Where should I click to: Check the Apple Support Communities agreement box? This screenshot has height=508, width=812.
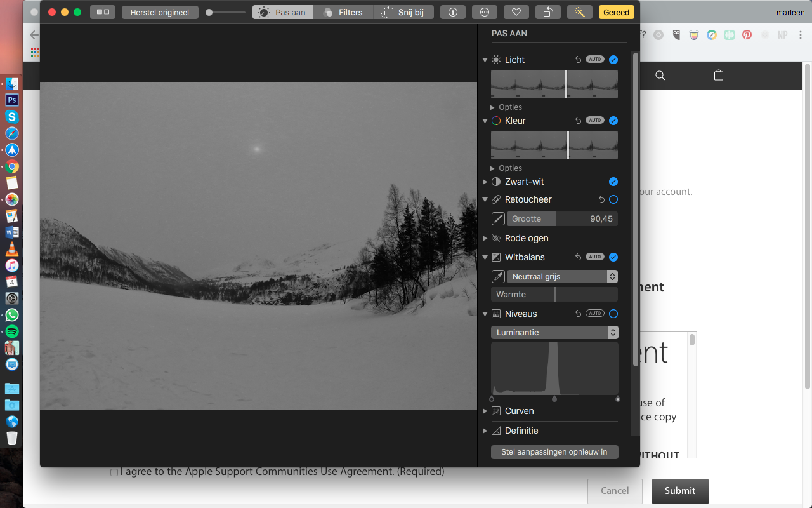[x=114, y=472]
